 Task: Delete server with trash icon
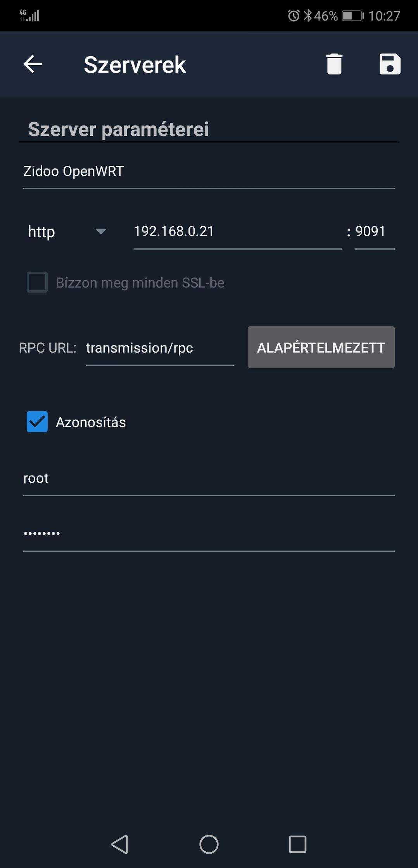(x=334, y=64)
